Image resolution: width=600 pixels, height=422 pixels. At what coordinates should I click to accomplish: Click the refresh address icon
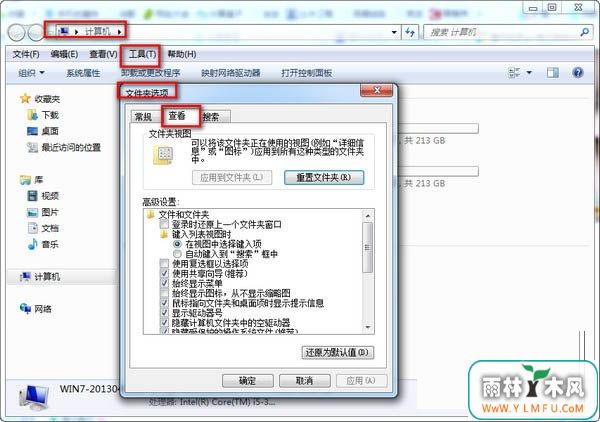[410, 32]
